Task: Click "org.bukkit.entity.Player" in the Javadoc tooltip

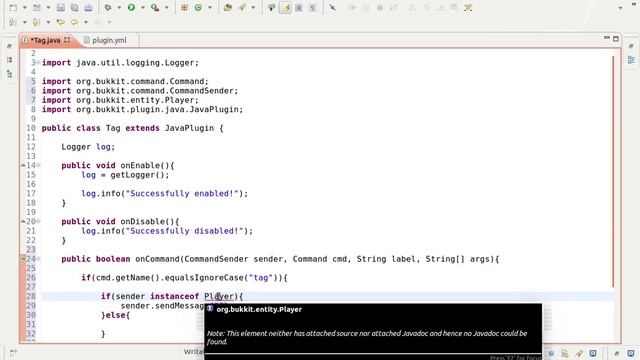Action: (x=259, y=309)
